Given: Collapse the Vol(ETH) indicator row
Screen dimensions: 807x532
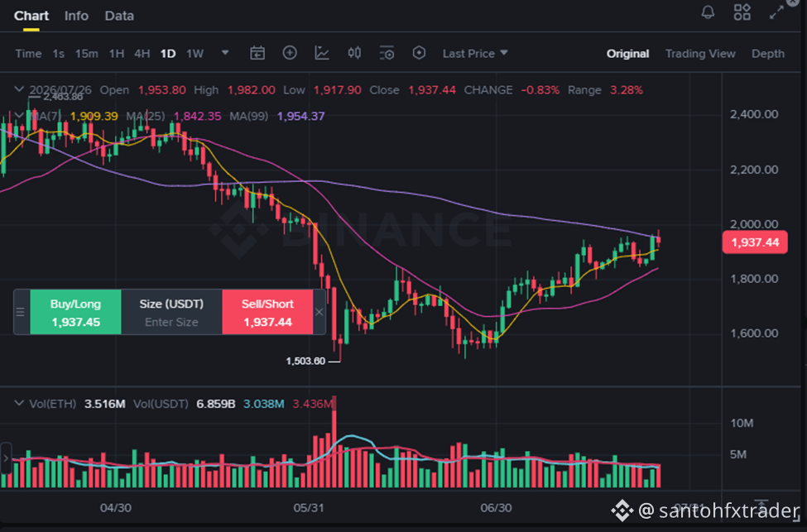Looking at the screenshot, I should click(x=18, y=404).
